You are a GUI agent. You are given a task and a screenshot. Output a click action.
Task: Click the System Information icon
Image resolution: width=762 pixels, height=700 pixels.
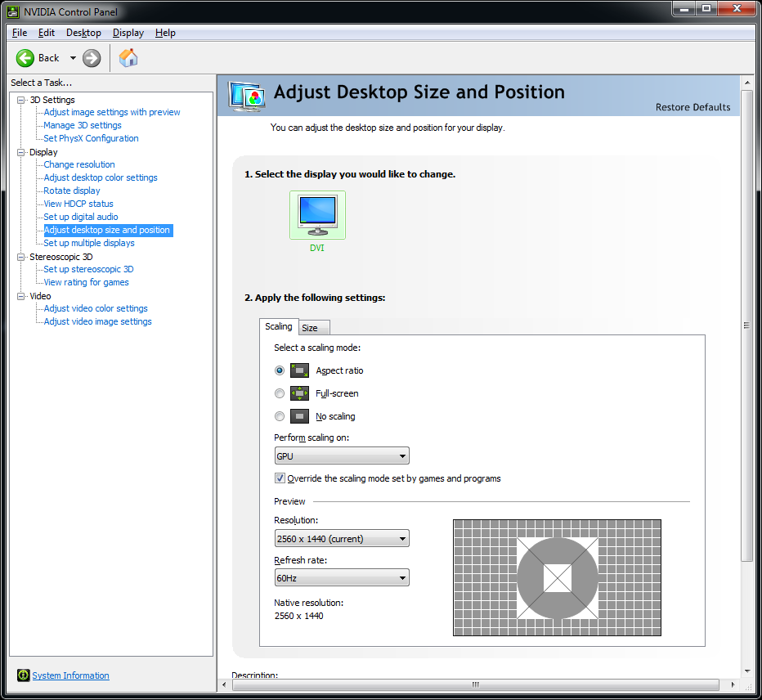pyautogui.click(x=22, y=675)
